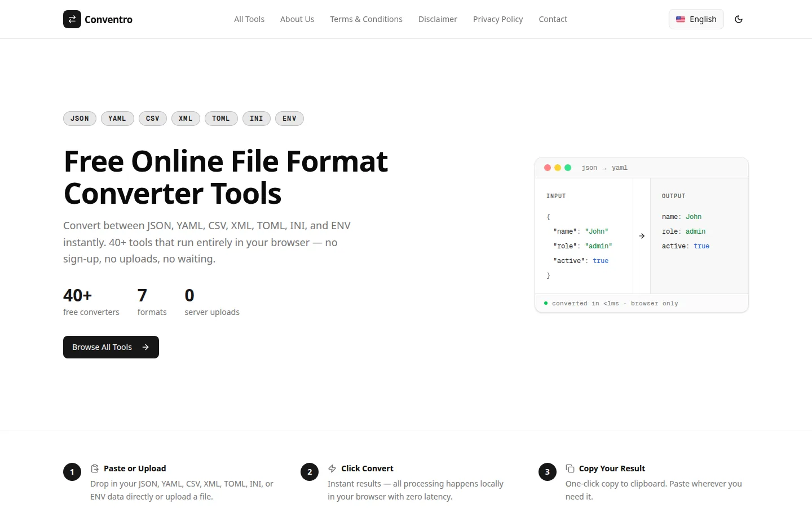
Task: Click Free Online File Format Converter heading
Action: pyautogui.click(x=226, y=177)
